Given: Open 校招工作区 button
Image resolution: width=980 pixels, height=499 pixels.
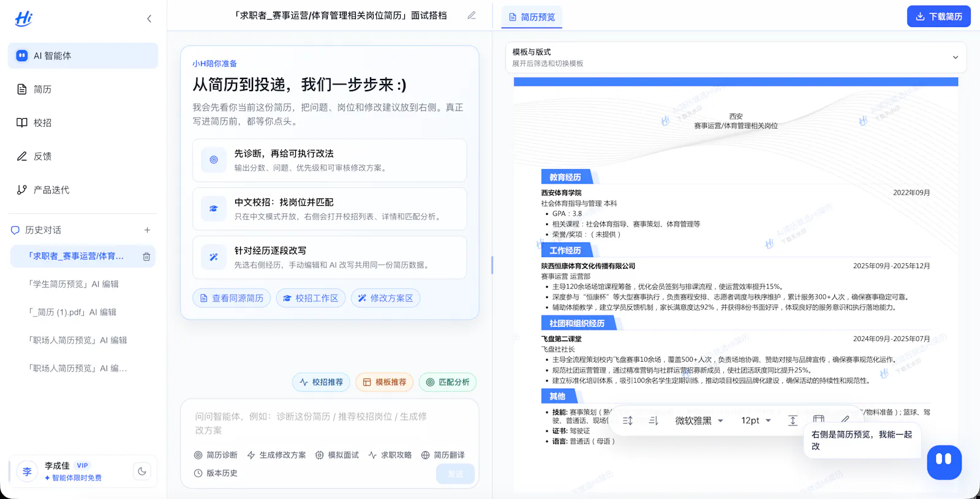Looking at the screenshot, I should 311,298.
